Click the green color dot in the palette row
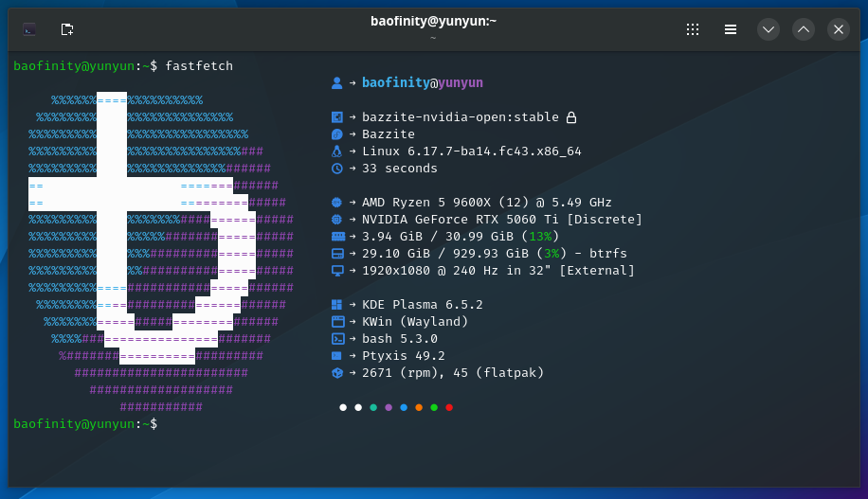The image size is (868, 499). [434, 408]
